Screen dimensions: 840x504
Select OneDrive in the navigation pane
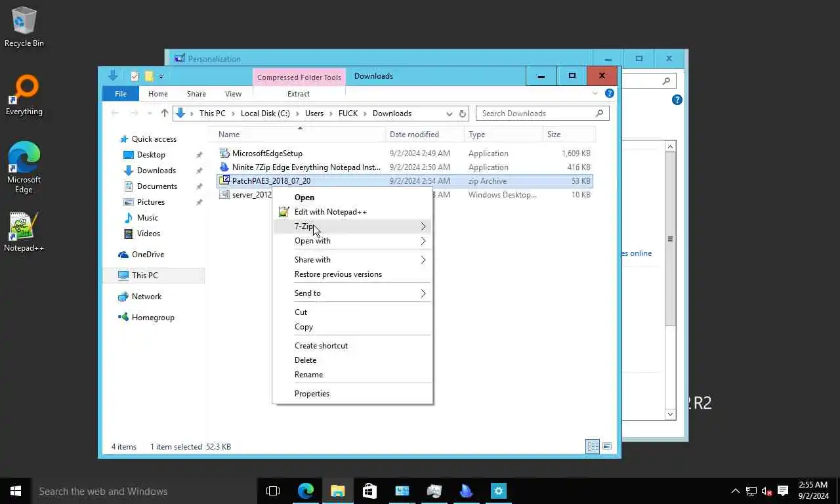(x=148, y=255)
